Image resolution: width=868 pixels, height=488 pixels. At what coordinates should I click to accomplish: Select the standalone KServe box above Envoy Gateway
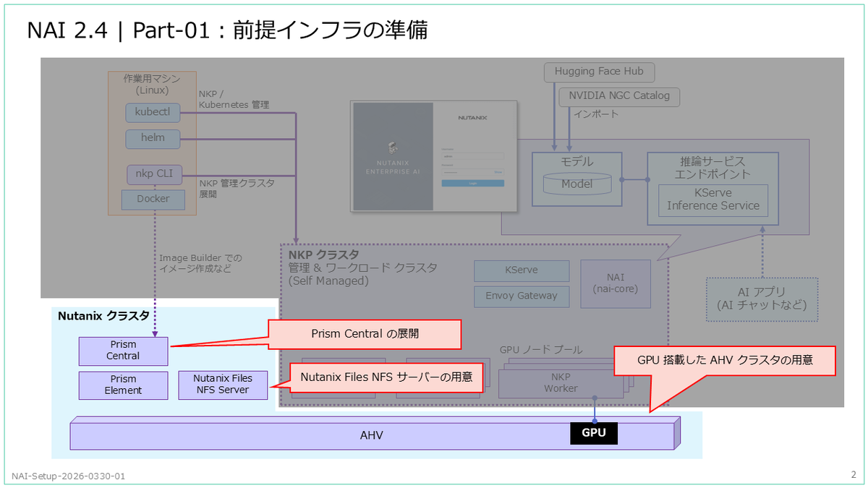tap(522, 270)
